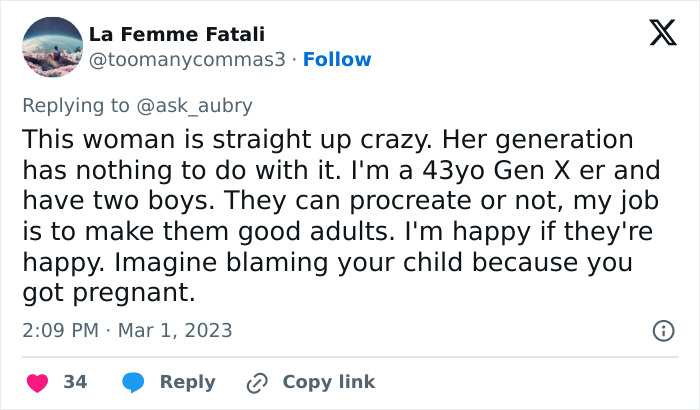
Task: Click the 'Replying to' label
Action: pos(77,104)
